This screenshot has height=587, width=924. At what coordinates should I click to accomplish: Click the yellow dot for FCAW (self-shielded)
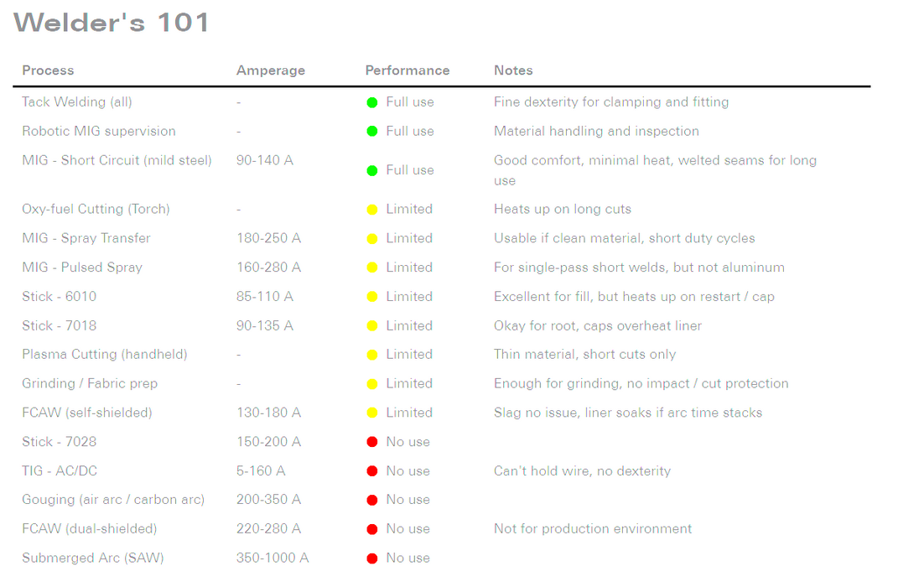pyautogui.click(x=372, y=413)
